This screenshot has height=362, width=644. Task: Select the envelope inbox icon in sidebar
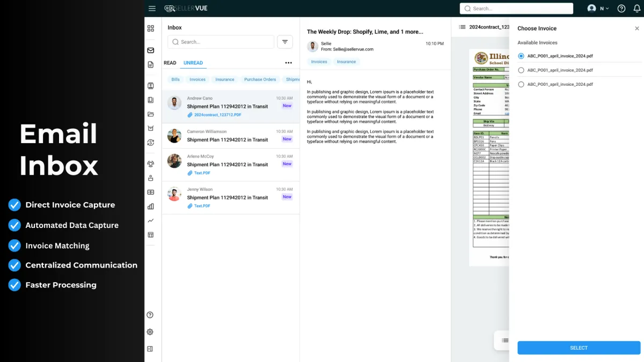(x=151, y=50)
